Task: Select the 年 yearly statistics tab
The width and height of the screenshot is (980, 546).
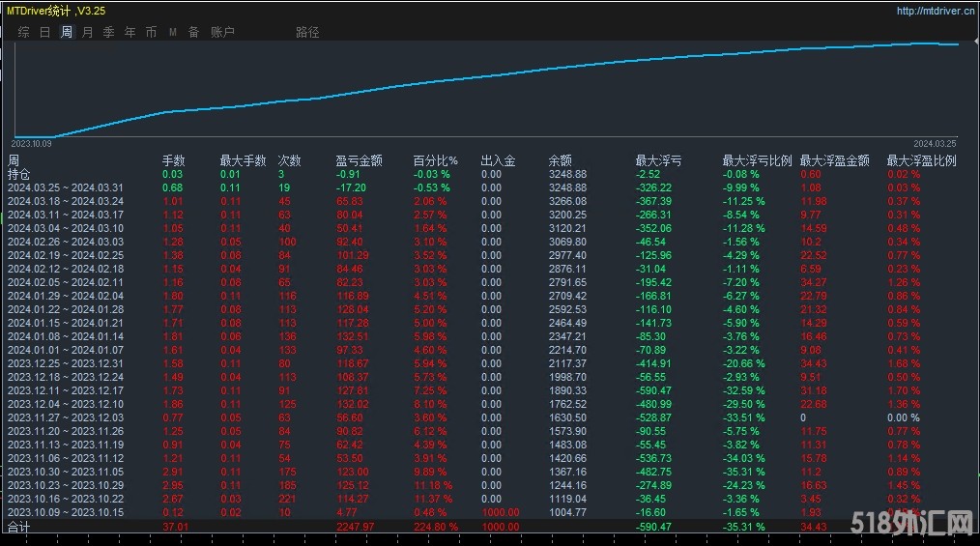Action: coord(130,32)
